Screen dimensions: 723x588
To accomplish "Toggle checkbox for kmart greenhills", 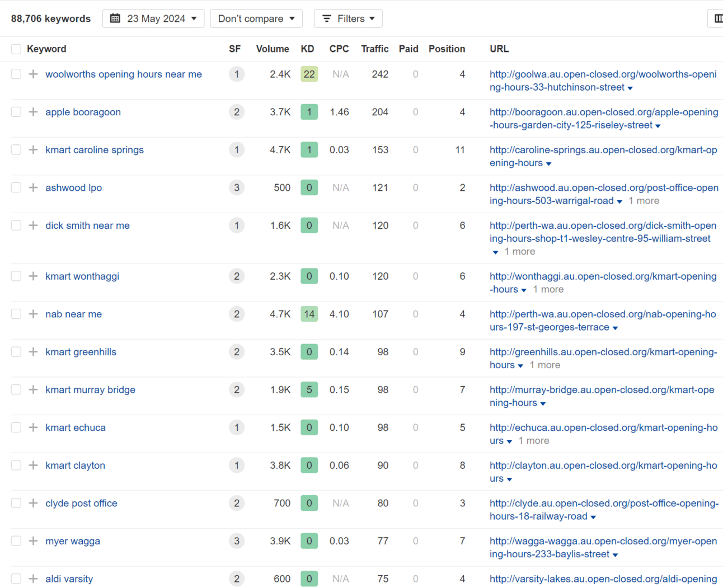I will coord(16,352).
